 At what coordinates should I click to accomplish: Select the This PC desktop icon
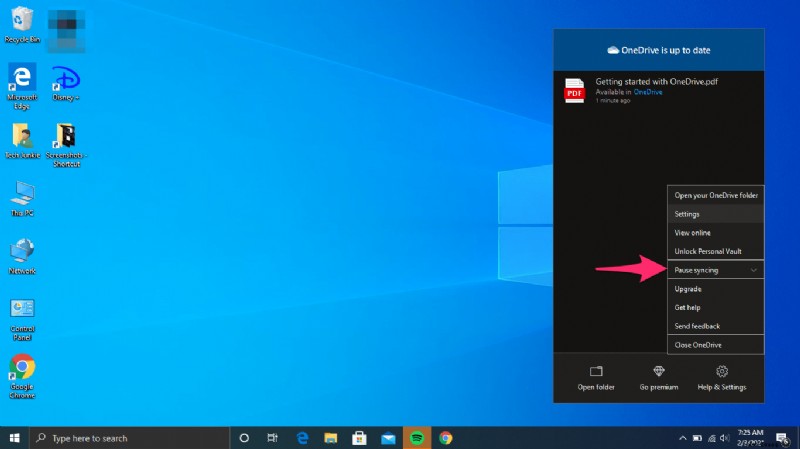pyautogui.click(x=22, y=199)
